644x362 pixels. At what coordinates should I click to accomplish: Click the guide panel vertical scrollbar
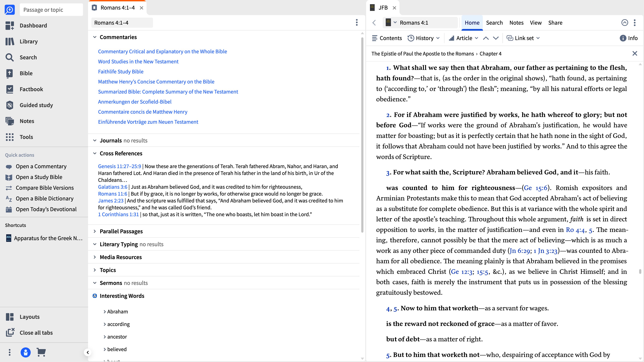(x=362, y=135)
